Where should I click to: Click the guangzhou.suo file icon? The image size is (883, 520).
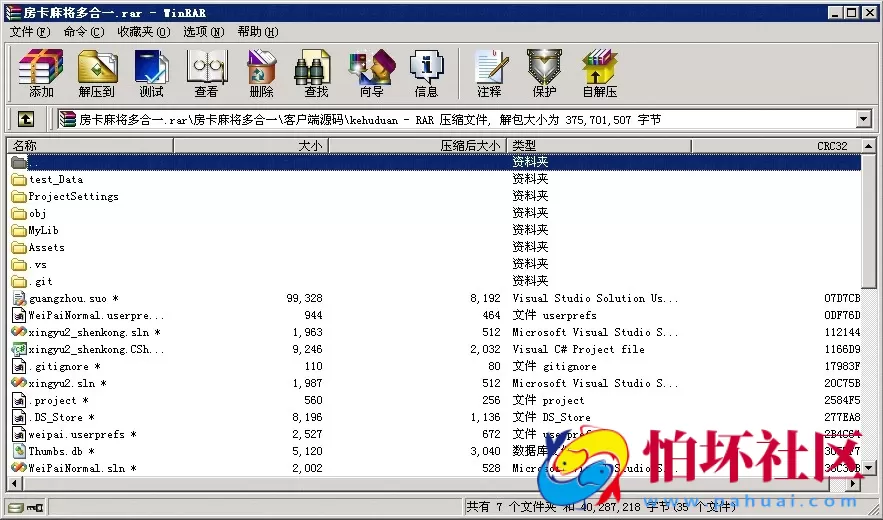19,298
